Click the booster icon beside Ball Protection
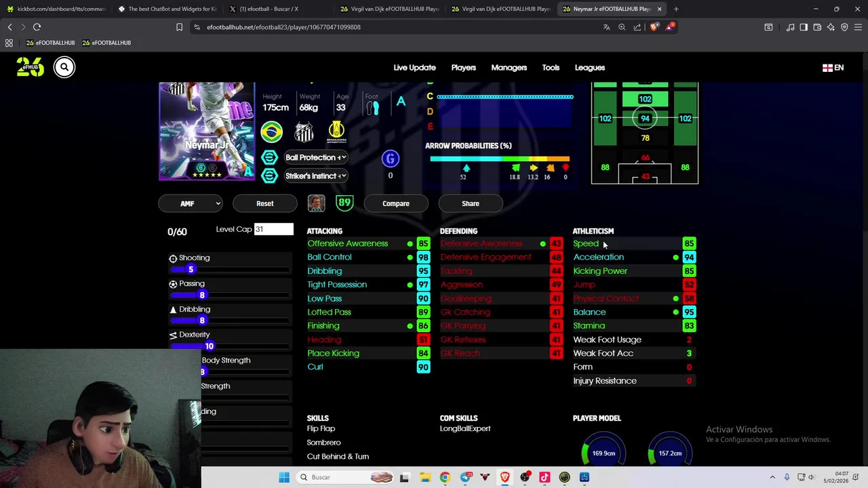Viewport: 868px width, 488px height. click(x=269, y=157)
